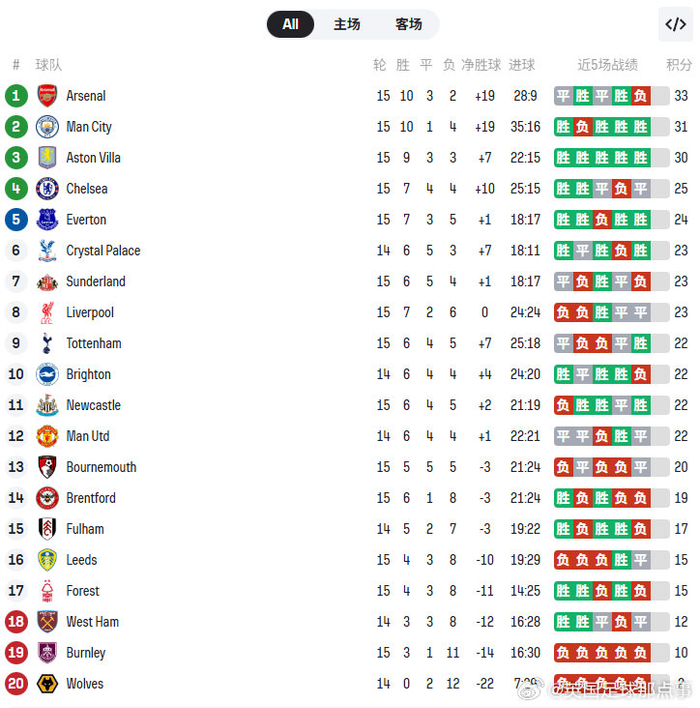This screenshot has width=700, height=708.
Task: Switch to the 客场 away tab
Action: (408, 24)
